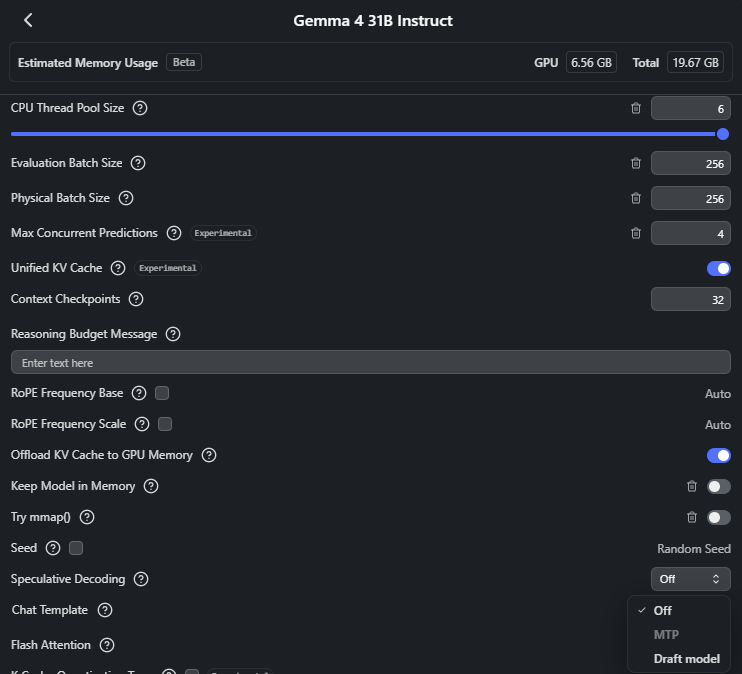Go back using the left arrow

click(28, 20)
